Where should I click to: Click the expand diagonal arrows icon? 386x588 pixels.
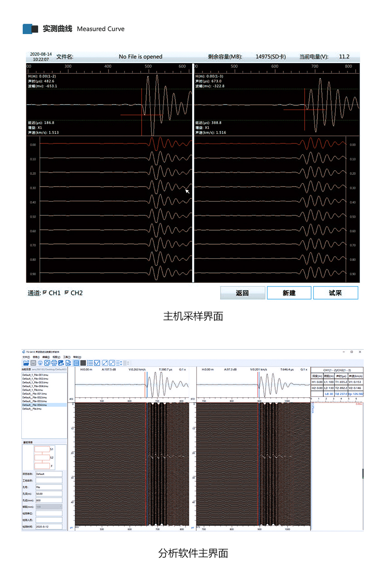point(105,363)
